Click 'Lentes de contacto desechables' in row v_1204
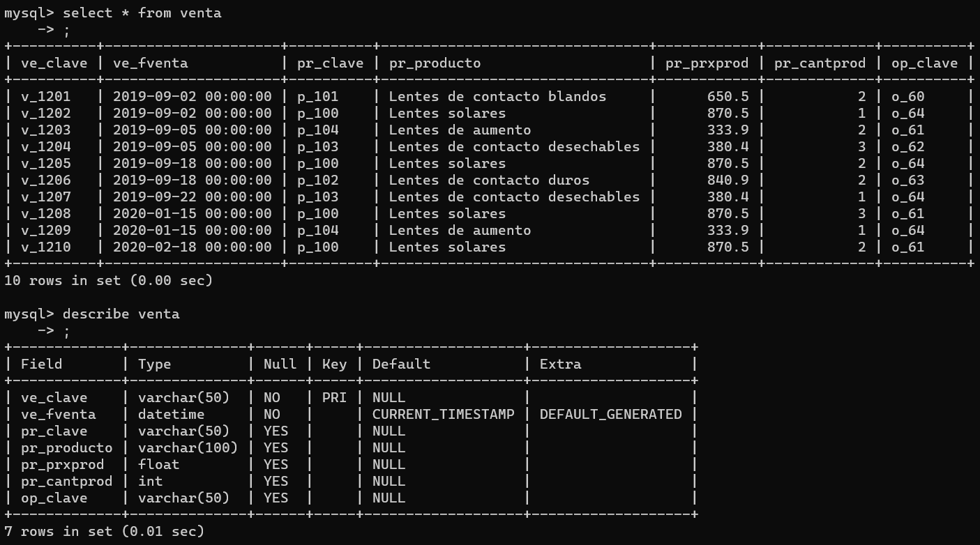Viewport: 980px width, 545px height. click(515, 147)
